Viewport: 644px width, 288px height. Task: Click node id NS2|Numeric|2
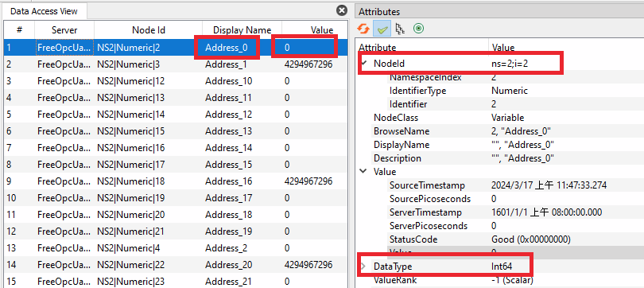pos(128,48)
